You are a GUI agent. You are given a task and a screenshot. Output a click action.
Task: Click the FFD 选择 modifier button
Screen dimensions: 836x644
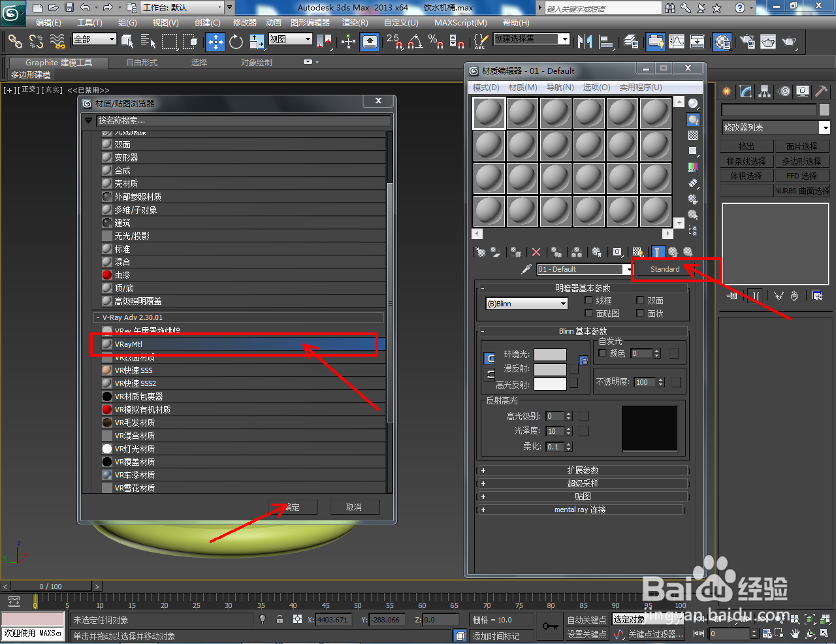tap(802, 176)
